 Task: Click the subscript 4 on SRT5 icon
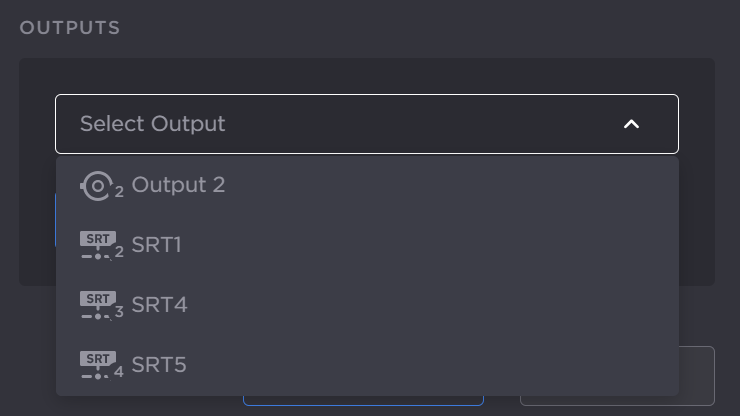[x=119, y=372]
